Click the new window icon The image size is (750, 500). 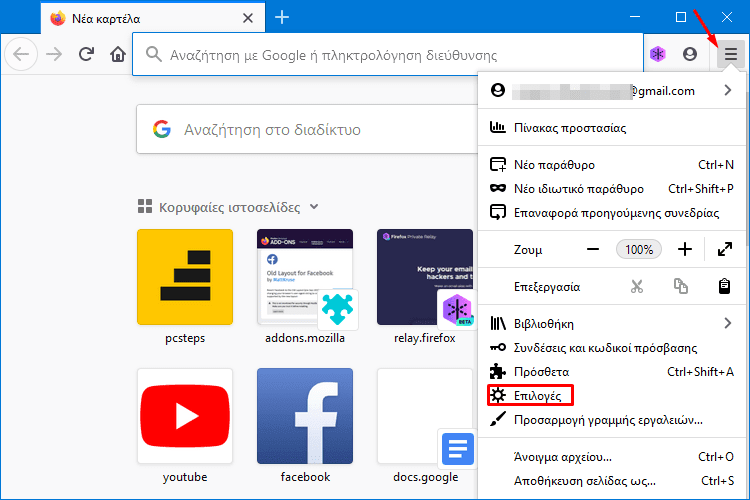point(497,165)
